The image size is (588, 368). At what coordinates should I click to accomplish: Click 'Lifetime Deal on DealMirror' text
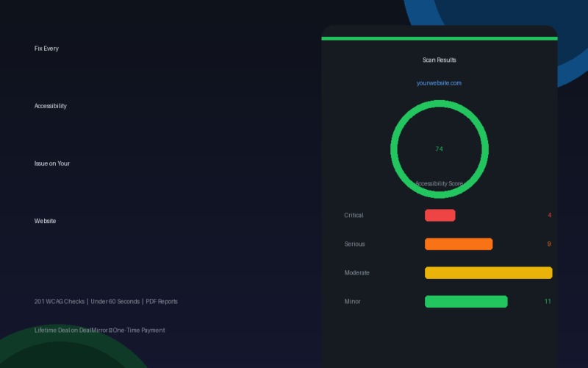pyautogui.click(x=71, y=330)
